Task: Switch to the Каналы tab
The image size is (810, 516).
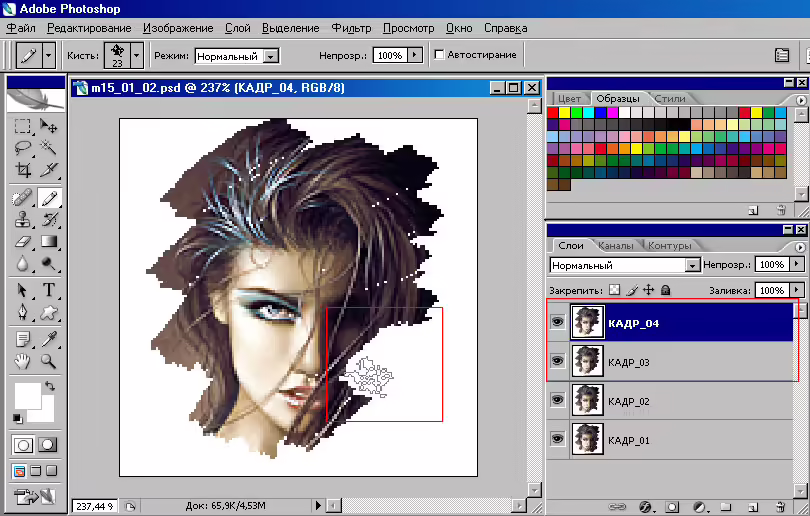Action: [615, 246]
